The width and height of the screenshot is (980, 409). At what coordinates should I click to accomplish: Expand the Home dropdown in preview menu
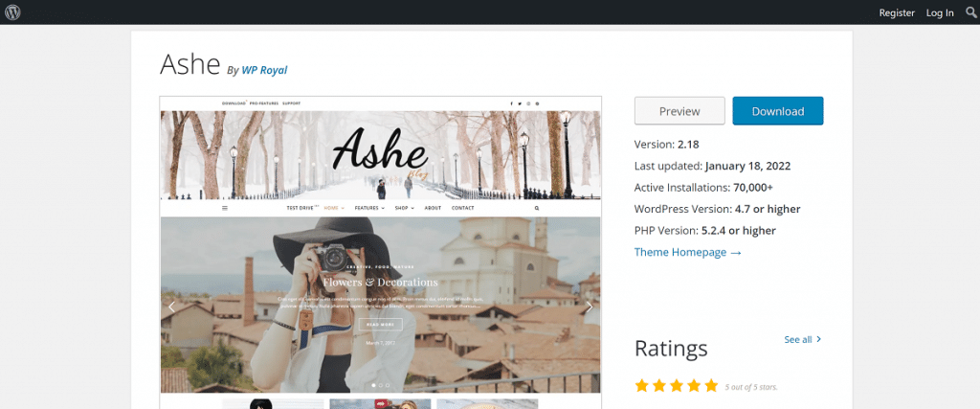[x=334, y=208]
